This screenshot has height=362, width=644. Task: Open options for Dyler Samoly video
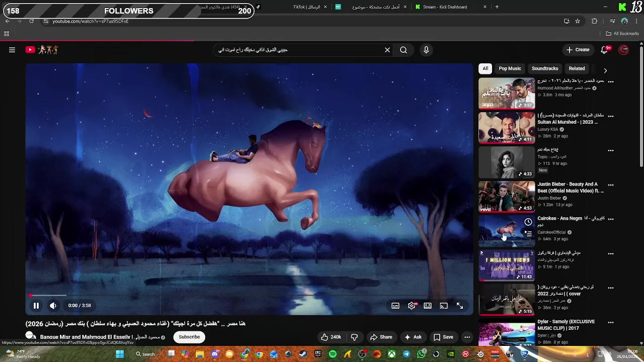(611, 322)
